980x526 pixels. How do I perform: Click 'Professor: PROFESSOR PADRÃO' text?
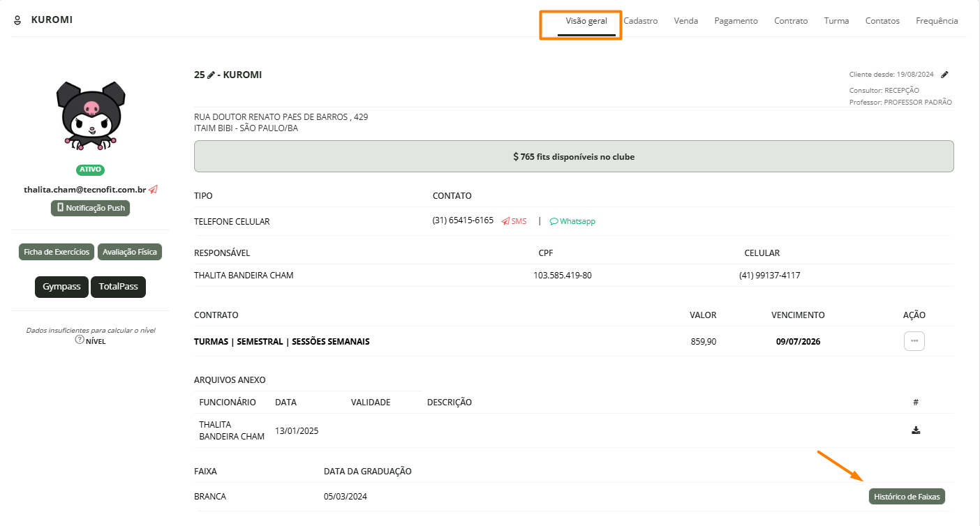900,102
